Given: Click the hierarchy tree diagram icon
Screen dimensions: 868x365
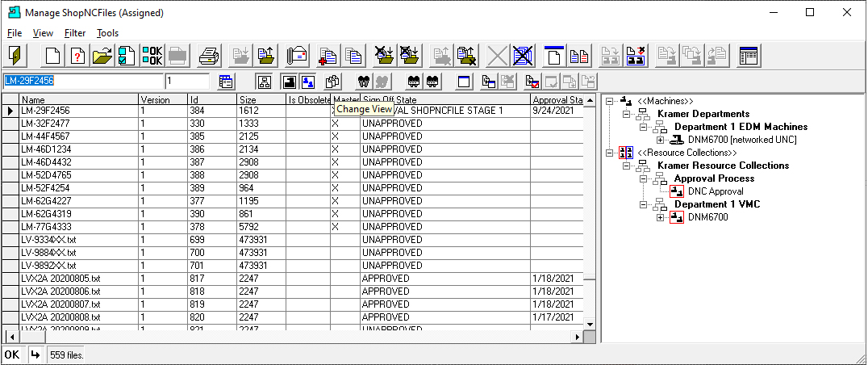Looking at the screenshot, I should (x=264, y=82).
